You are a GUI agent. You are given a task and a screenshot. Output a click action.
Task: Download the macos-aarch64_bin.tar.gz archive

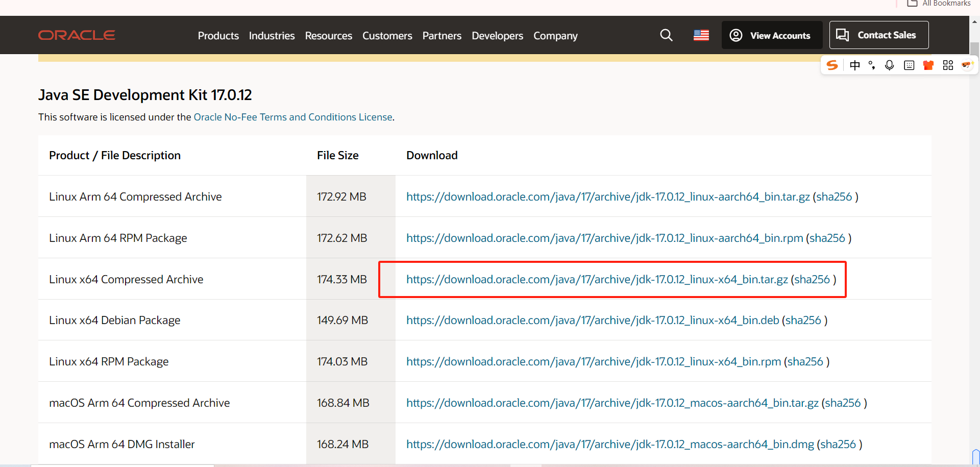(612, 403)
